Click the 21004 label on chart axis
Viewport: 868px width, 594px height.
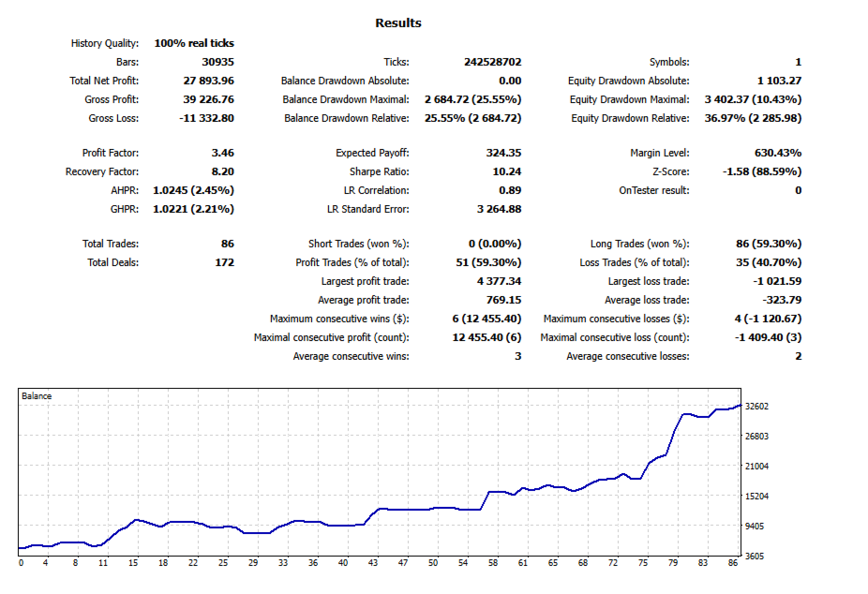tap(756, 467)
